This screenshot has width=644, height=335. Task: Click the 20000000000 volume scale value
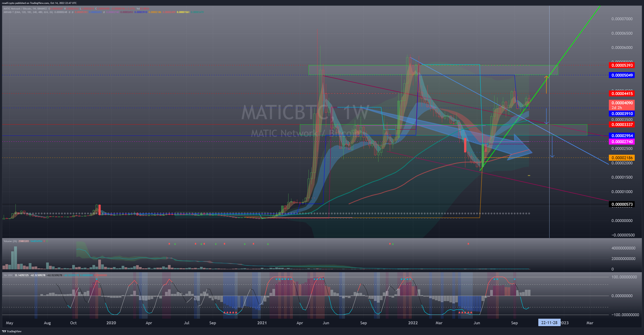click(x=624, y=259)
